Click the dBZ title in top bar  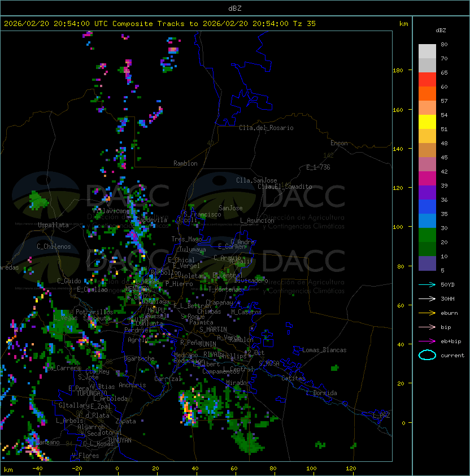[235, 8]
